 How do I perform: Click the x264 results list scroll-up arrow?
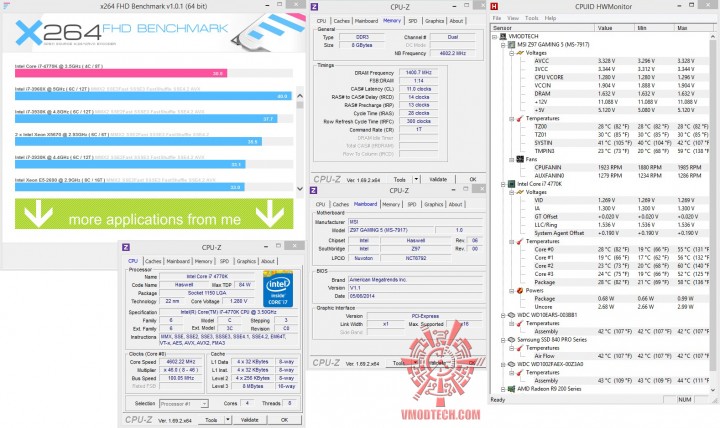(300, 96)
